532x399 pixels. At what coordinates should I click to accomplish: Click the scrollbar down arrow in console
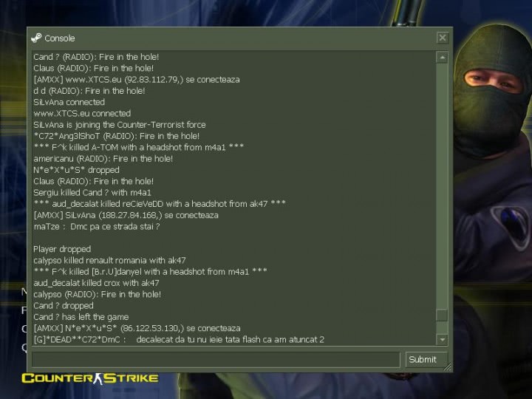coord(442,339)
